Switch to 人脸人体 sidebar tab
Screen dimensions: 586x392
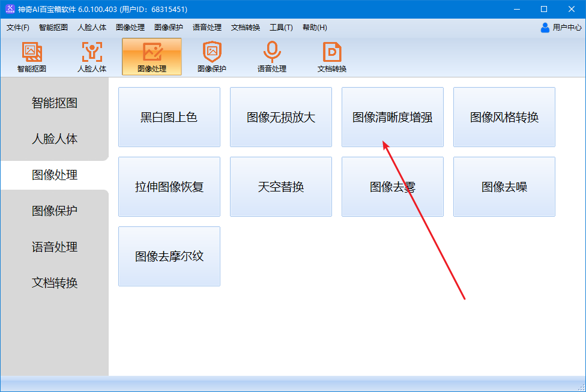[x=55, y=139]
